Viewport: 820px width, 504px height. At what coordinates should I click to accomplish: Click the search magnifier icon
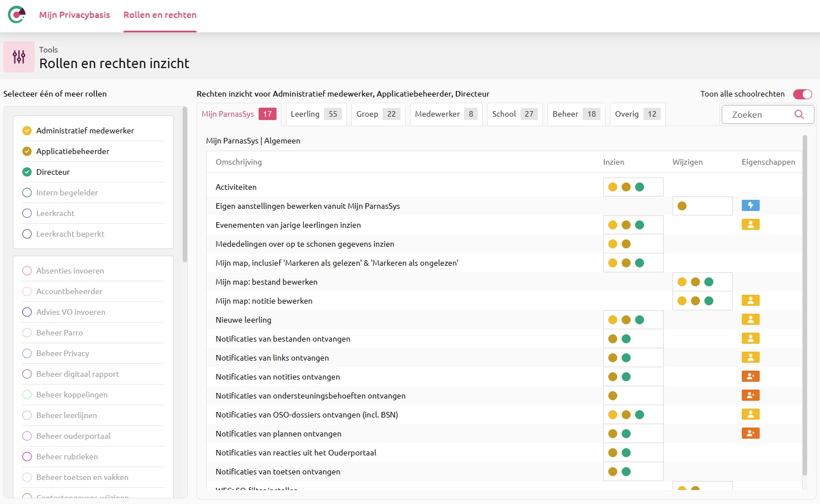pos(799,114)
